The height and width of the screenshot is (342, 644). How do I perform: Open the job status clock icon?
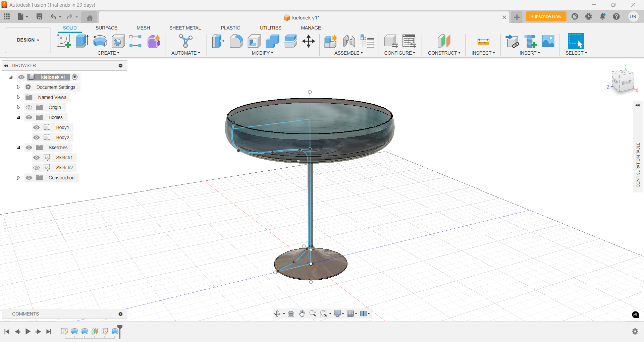point(589,16)
